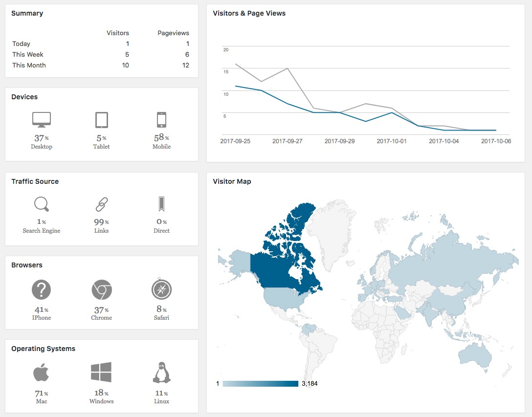532x417 pixels.
Task: Click the Pageviews column header
Action: pyautogui.click(x=173, y=33)
